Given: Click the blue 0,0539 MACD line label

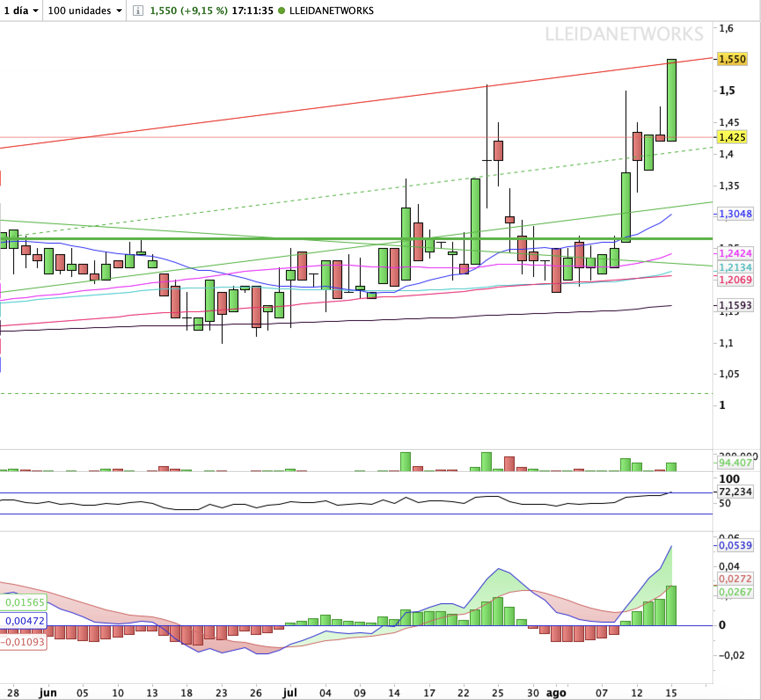Looking at the screenshot, I should [735, 546].
